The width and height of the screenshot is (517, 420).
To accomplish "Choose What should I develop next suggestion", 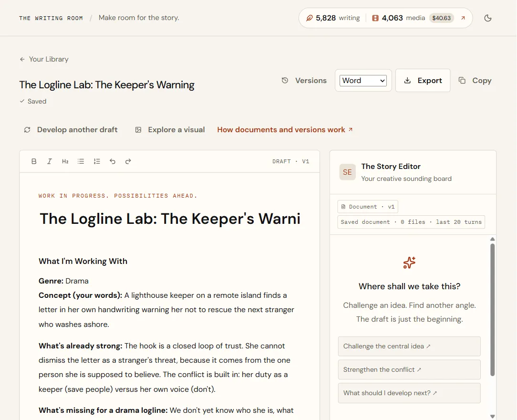I will point(409,393).
